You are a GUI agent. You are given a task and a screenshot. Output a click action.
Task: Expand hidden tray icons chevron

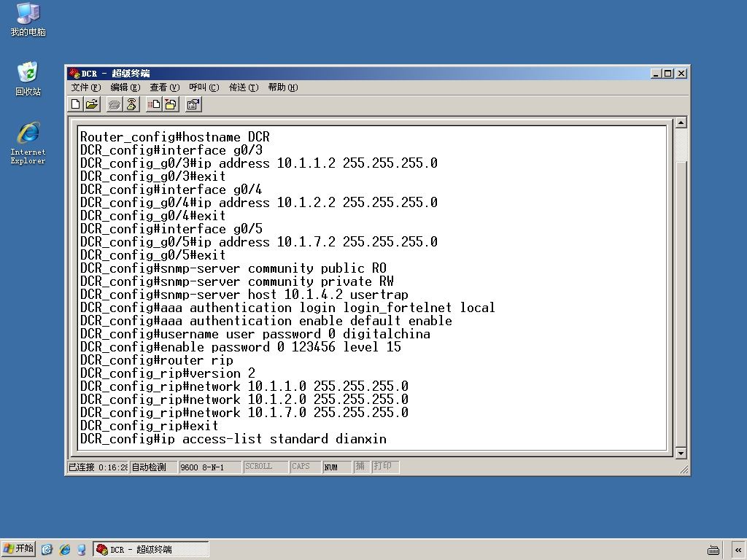pos(738,550)
